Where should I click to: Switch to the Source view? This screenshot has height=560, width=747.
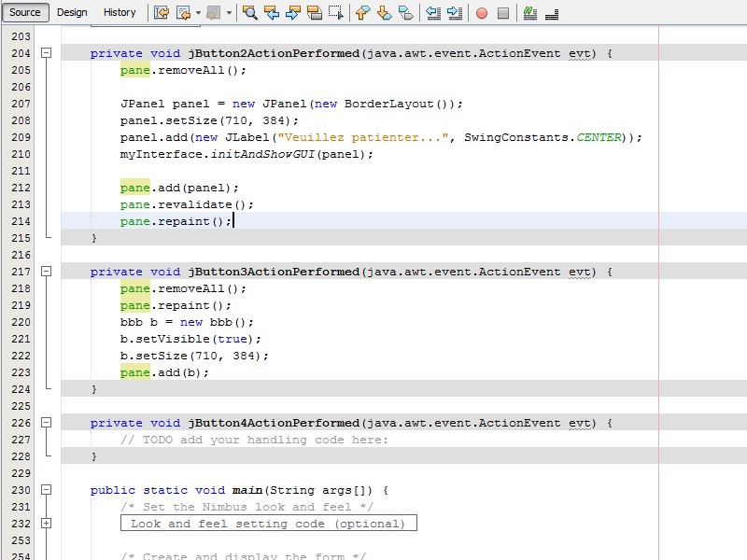click(25, 12)
